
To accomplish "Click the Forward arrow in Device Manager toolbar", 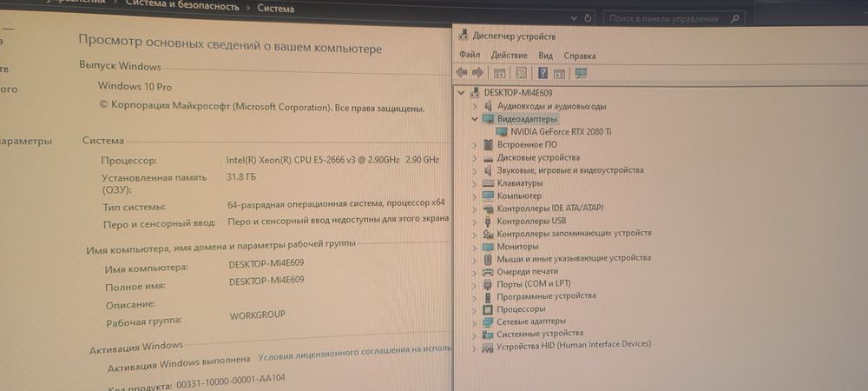I will tap(478, 73).
